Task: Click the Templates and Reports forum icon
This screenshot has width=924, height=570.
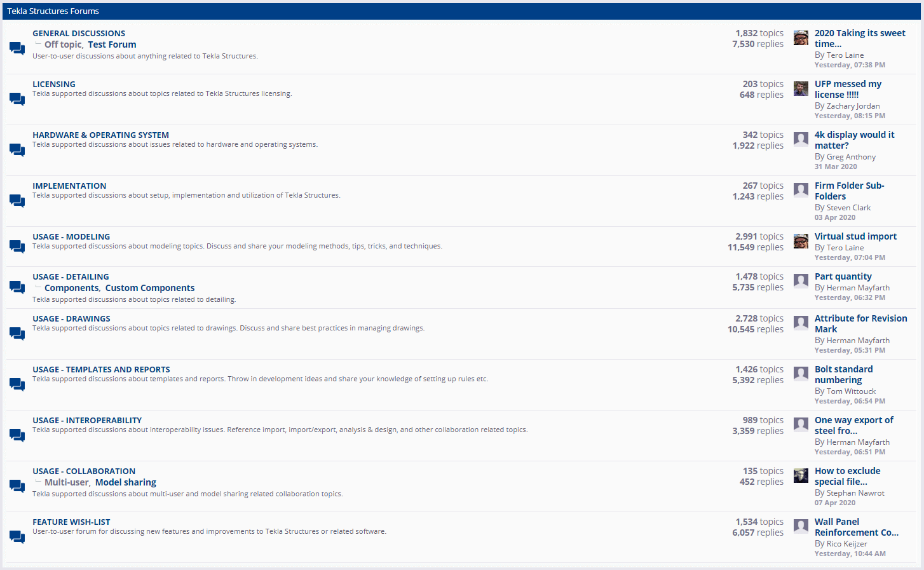Action: tap(17, 384)
